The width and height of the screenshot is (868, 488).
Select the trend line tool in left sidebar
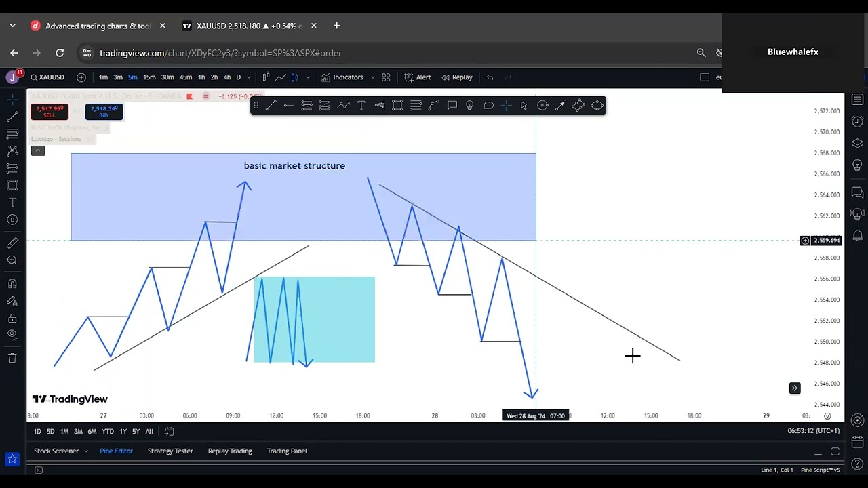tap(12, 117)
